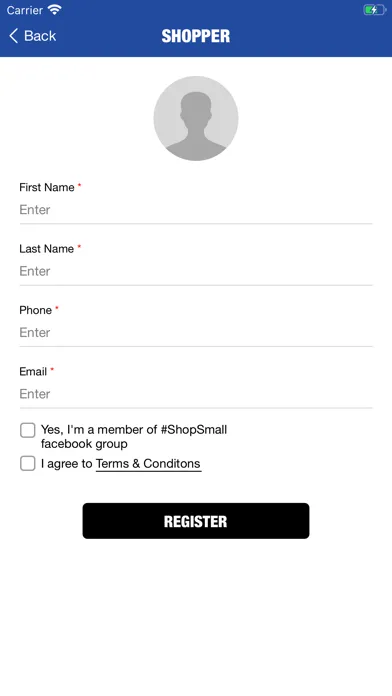
Task: Go back using the Back text
Action: (40, 36)
